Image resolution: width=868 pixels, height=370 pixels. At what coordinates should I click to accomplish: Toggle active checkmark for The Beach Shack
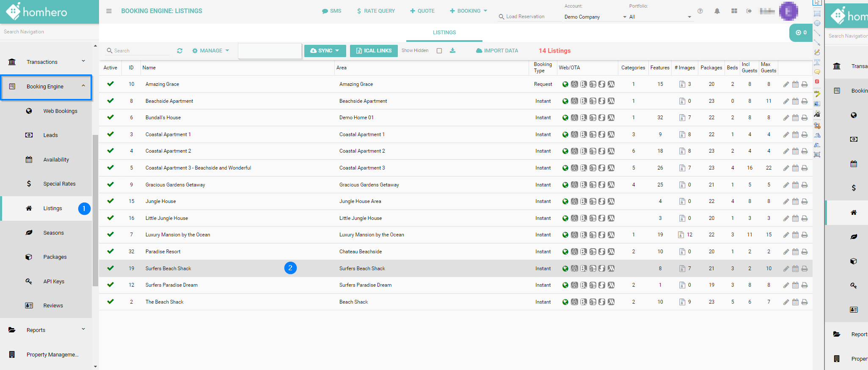(x=110, y=301)
